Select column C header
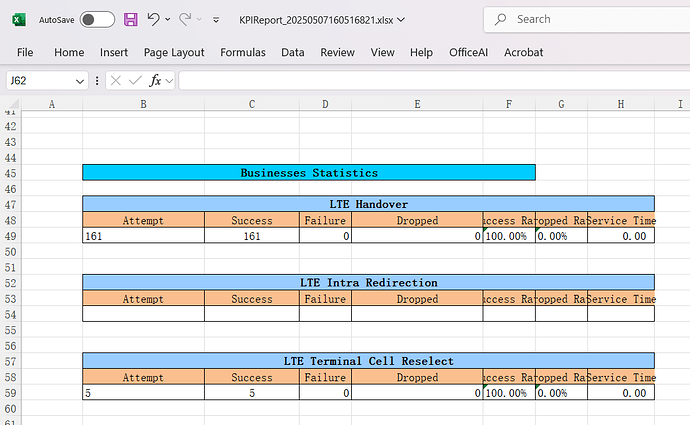The width and height of the screenshot is (690, 425). click(x=252, y=104)
